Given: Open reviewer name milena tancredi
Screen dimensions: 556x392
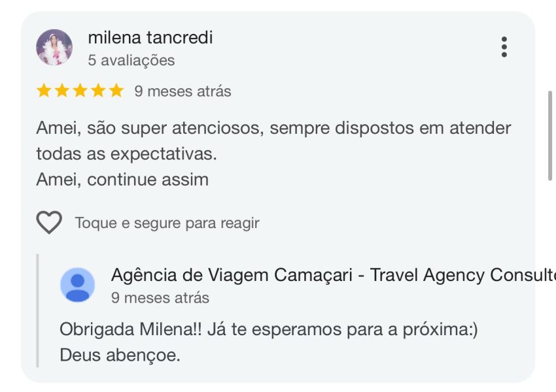Looking at the screenshot, I should (150, 37).
